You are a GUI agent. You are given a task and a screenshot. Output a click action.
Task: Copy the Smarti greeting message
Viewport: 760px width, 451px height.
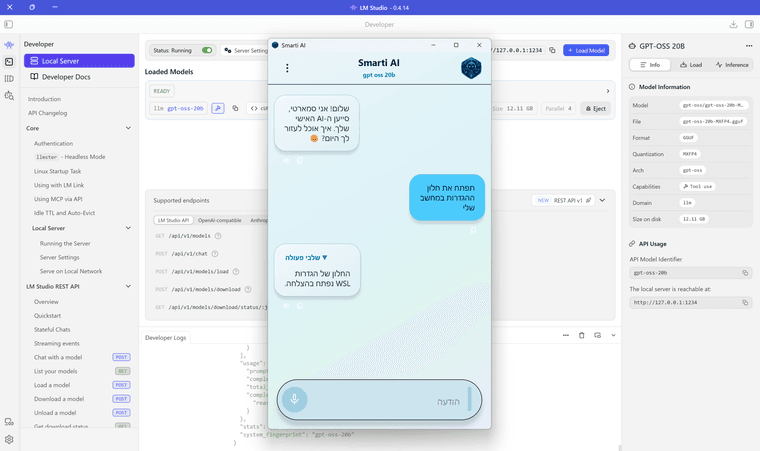click(300, 160)
